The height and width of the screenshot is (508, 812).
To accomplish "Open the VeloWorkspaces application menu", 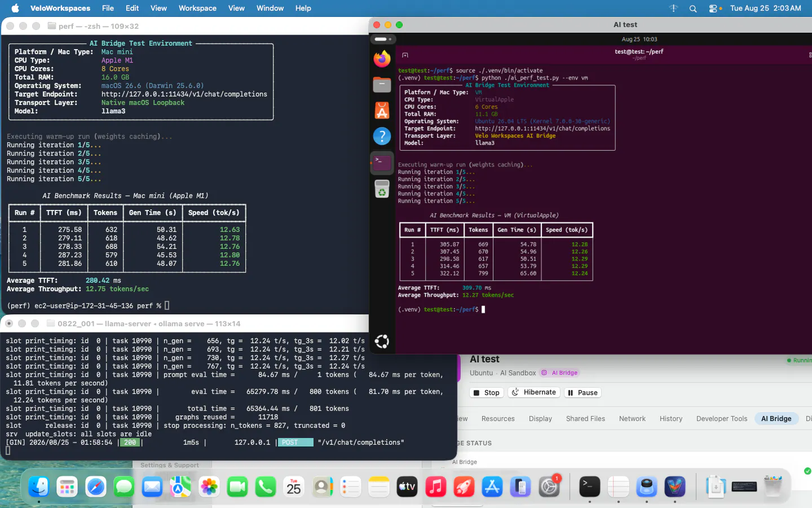I will (x=60, y=8).
